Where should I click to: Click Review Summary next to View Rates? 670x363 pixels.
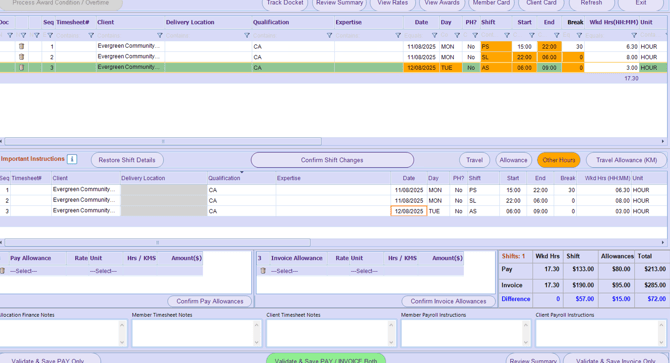(339, 3)
